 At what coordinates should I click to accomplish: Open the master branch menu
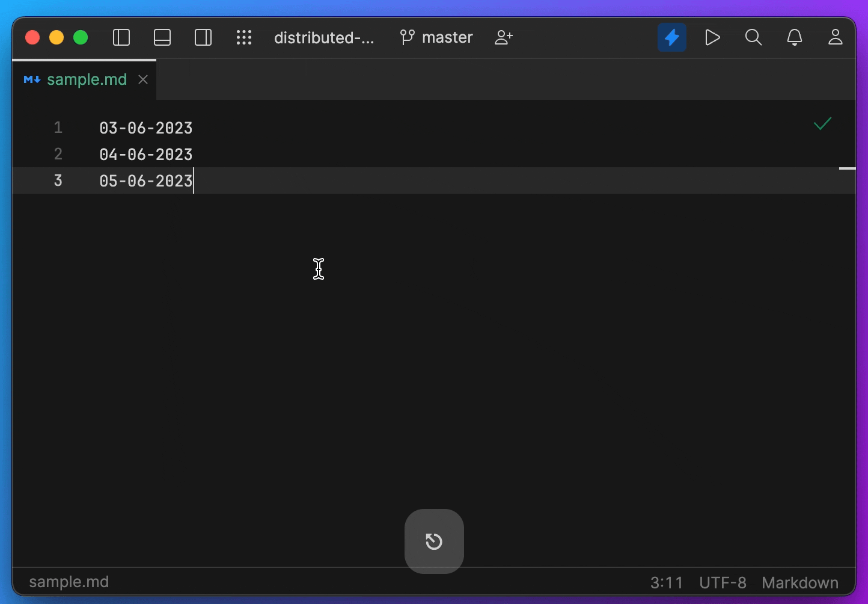point(436,37)
